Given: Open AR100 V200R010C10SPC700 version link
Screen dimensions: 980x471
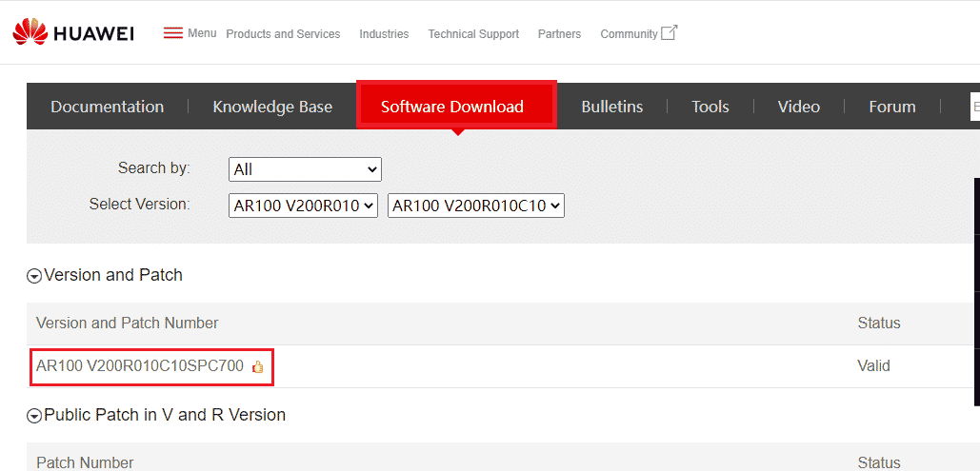Looking at the screenshot, I should [140, 366].
